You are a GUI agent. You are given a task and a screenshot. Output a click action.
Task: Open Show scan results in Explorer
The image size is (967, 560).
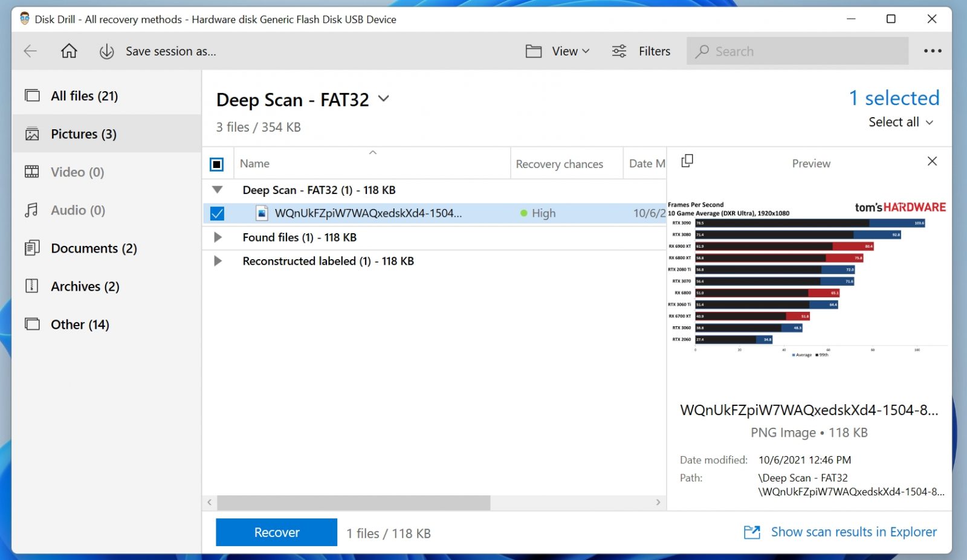click(x=853, y=532)
